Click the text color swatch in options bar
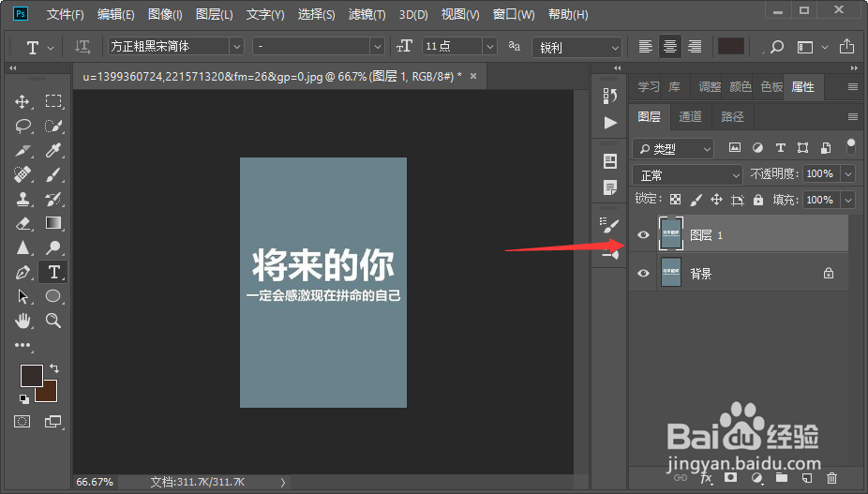This screenshot has height=494, width=868. tap(731, 47)
